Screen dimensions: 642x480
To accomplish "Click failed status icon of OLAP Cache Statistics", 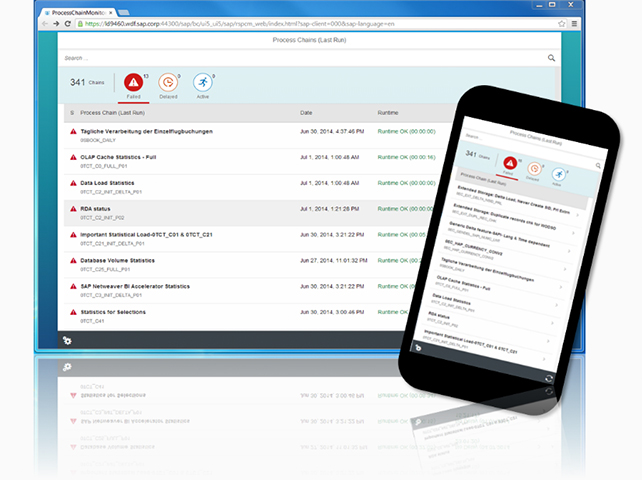I will point(73,157).
